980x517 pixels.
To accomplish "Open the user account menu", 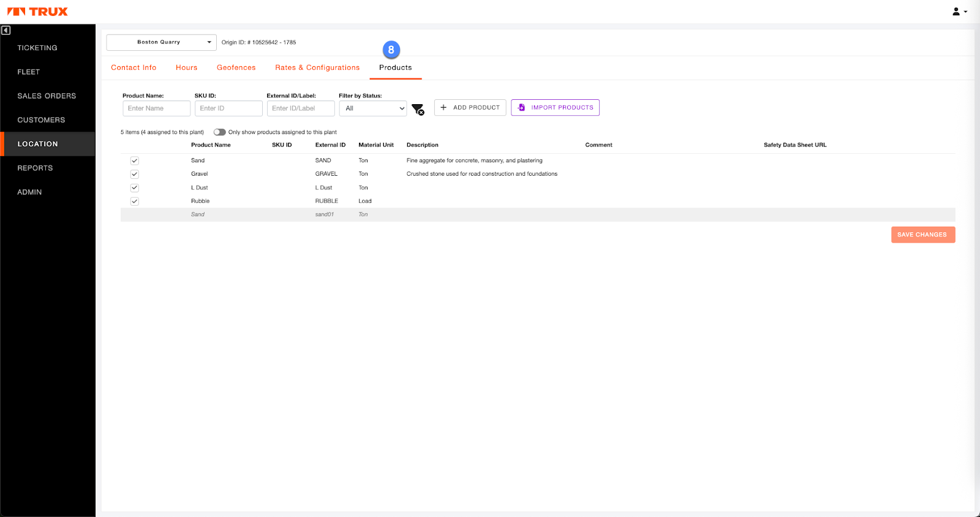I will (x=959, y=12).
